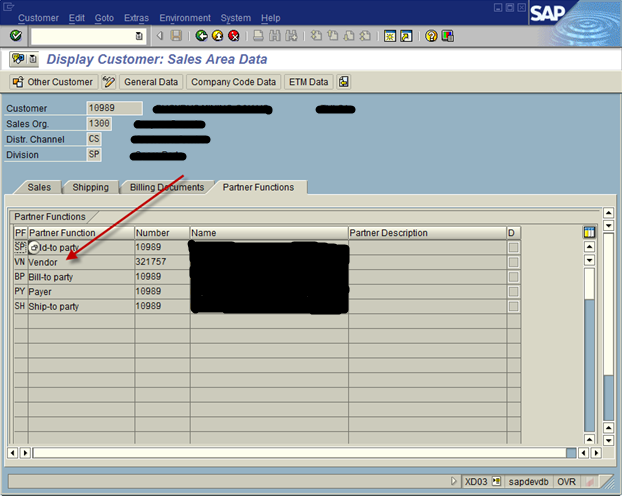Toggle the OVR insert mode indicator

(566, 482)
